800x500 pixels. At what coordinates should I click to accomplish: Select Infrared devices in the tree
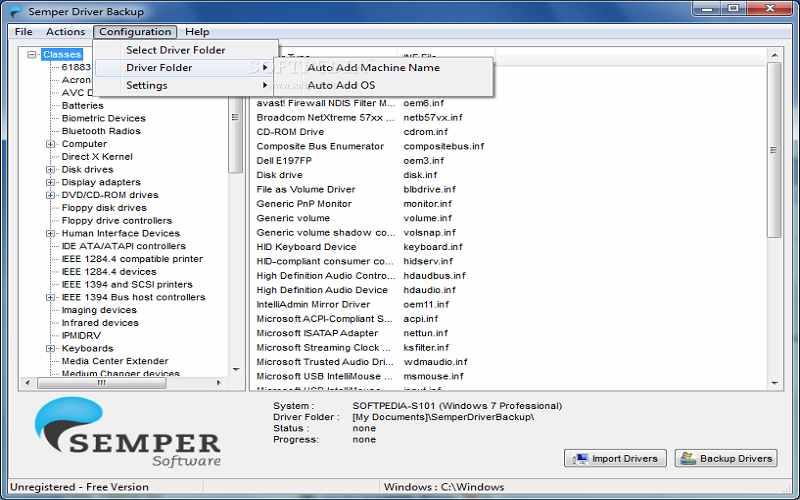coord(100,322)
